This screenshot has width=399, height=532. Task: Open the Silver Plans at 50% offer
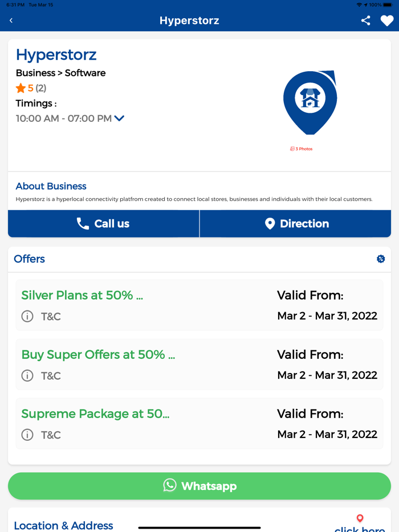click(x=82, y=295)
